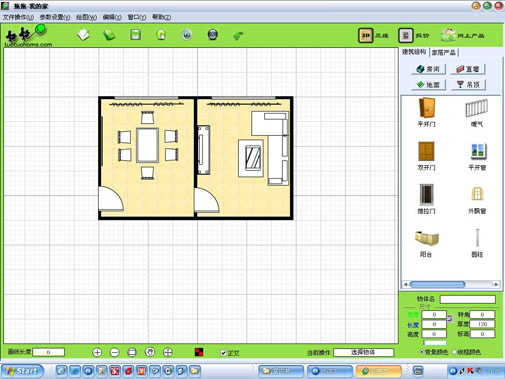
Task: Switch to the 家居产品 tab
Action: (444, 52)
